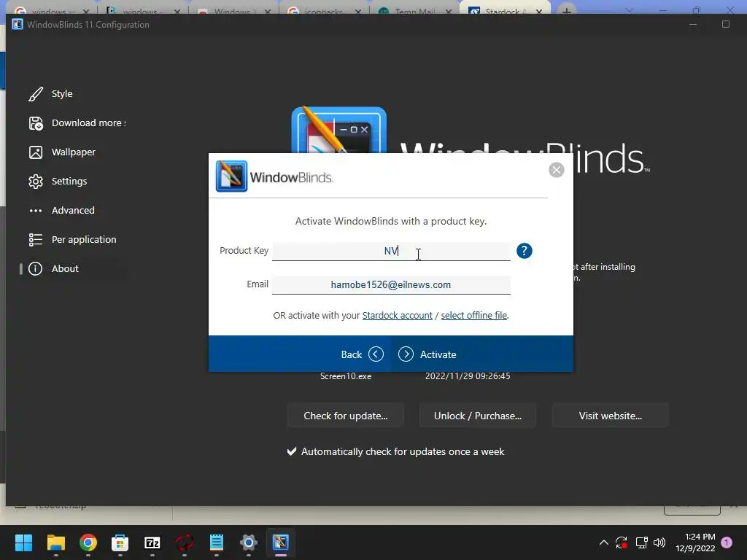This screenshot has width=747, height=560.
Task: Open Notepad from taskbar
Action: 216,542
